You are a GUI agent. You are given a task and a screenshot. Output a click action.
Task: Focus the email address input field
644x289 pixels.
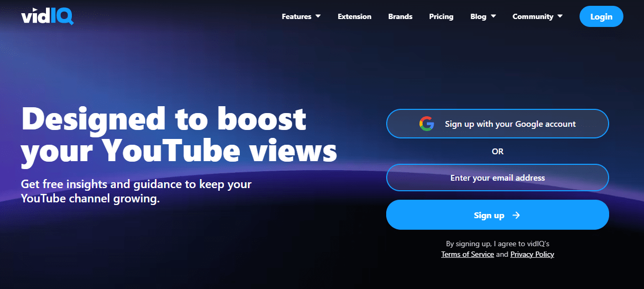tap(498, 178)
